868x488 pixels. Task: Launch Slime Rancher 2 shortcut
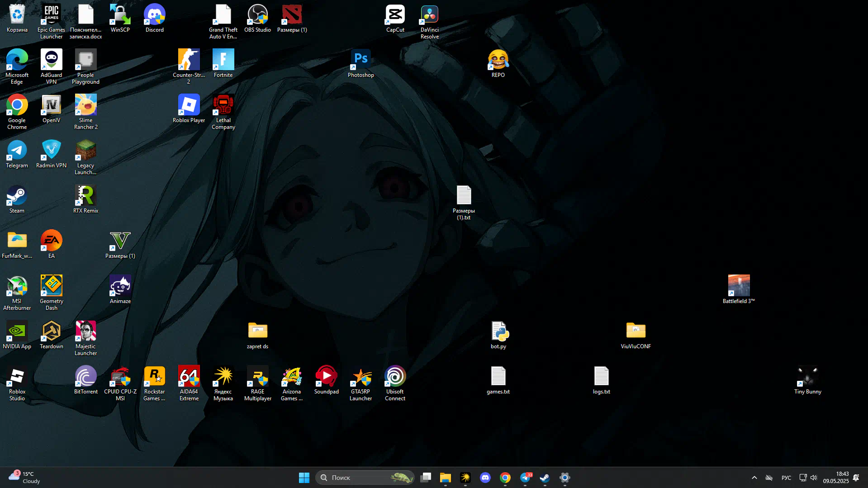(x=86, y=112)
